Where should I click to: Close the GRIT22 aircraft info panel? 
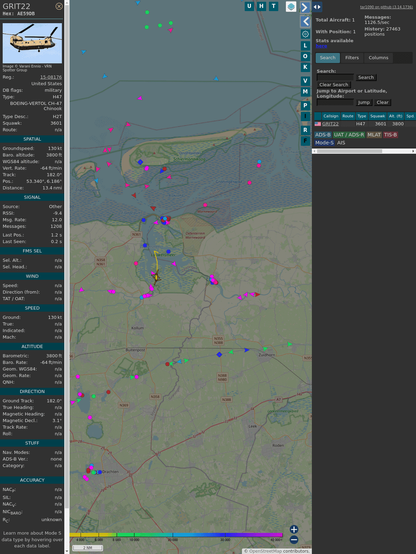[x=59, y=6]
